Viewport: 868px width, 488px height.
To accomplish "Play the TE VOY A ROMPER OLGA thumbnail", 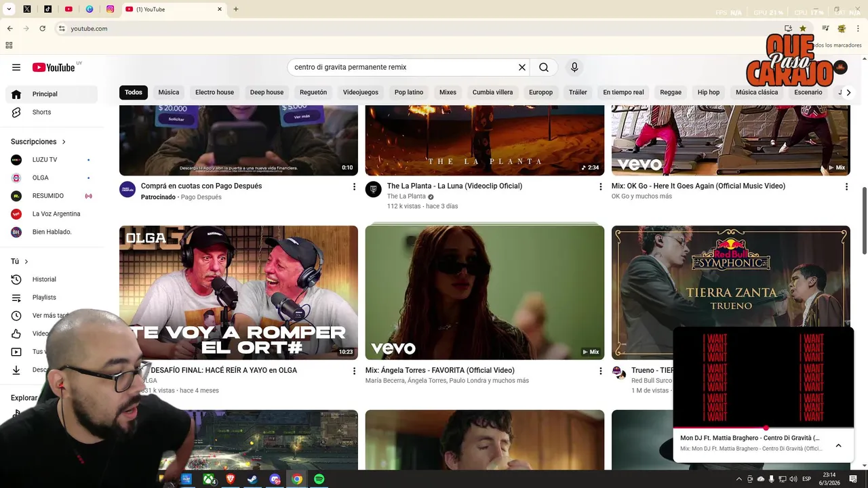I will [x=239, y=293].
